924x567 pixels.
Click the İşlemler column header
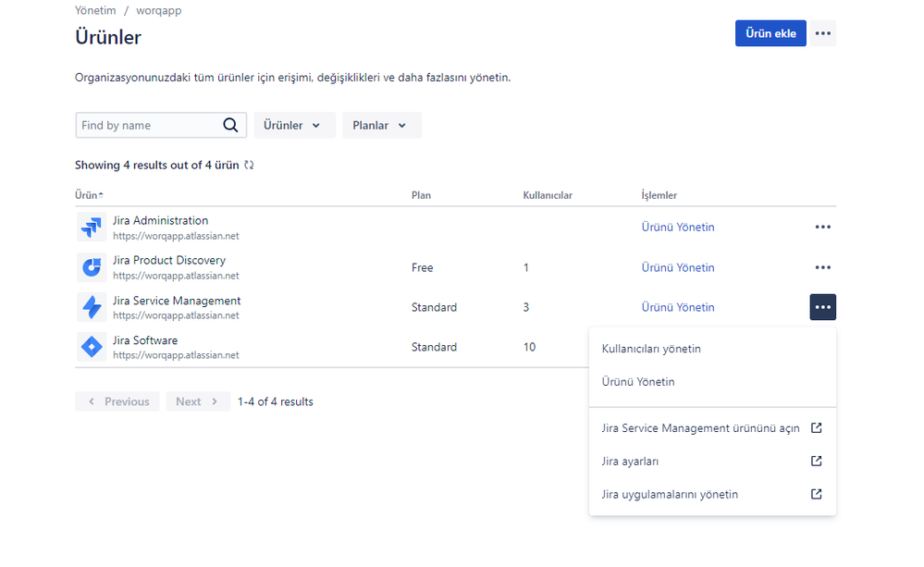(659, 195)
